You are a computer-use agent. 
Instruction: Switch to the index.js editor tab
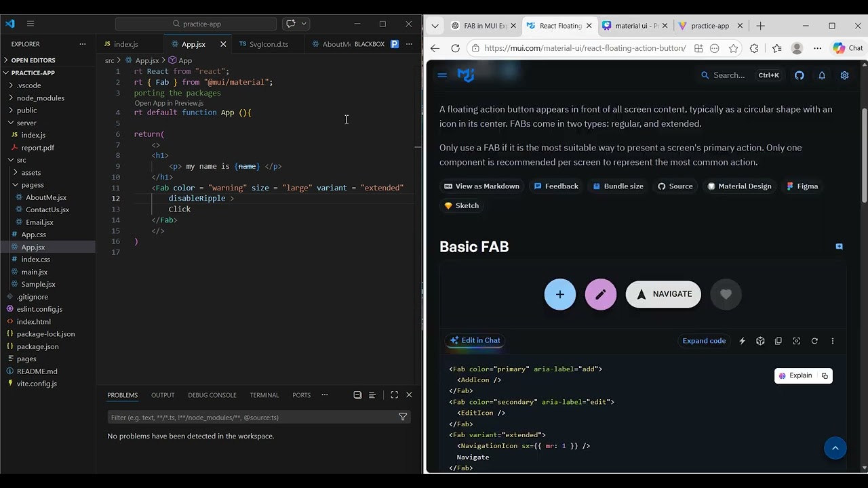click(125, 44)
